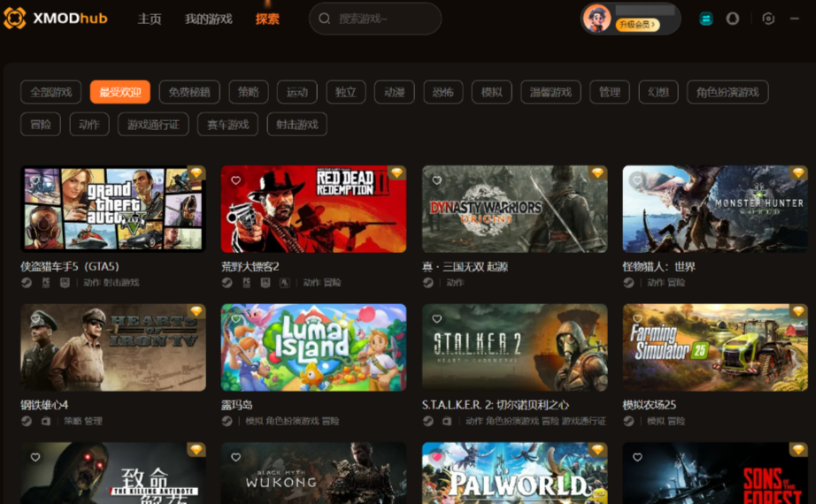Click the Xbox platform icon under 钢铁雄心4

46,421
